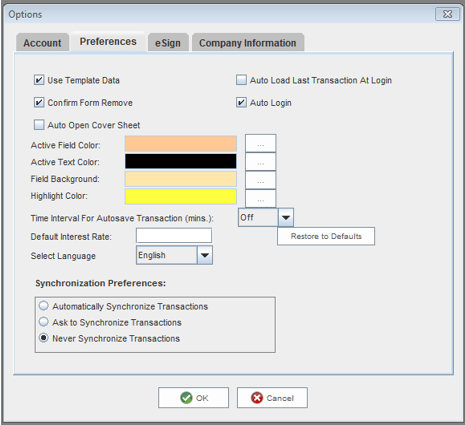
Task: Disable the Auto Login checkbox
Action: click(241, 102)
